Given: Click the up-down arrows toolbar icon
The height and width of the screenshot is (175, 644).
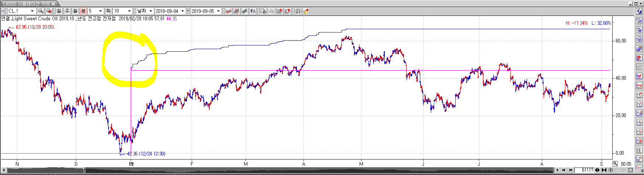Looking at the screenshot, I should pyautogui.click(x=253, y=11).
